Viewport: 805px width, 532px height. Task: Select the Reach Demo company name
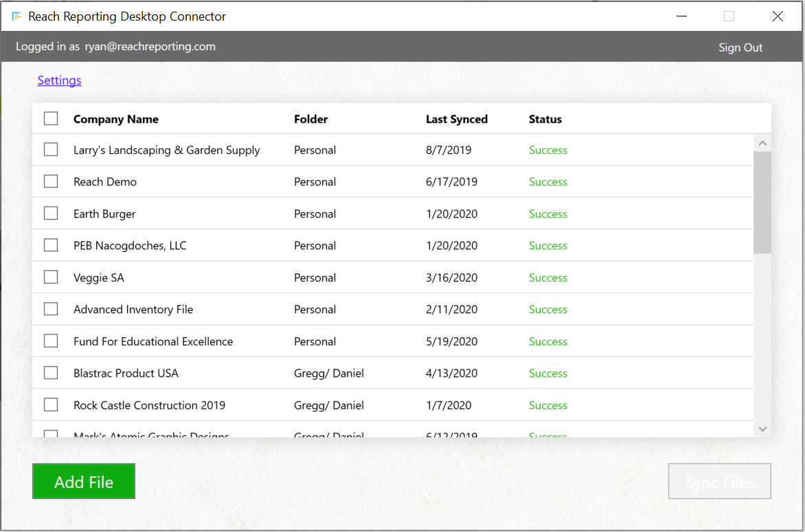104,182
